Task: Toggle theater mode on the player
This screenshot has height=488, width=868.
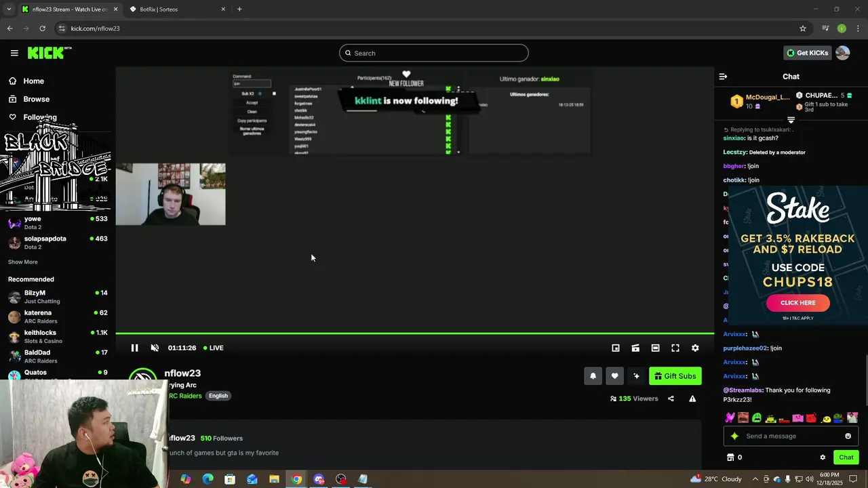Action: [655, 348]
